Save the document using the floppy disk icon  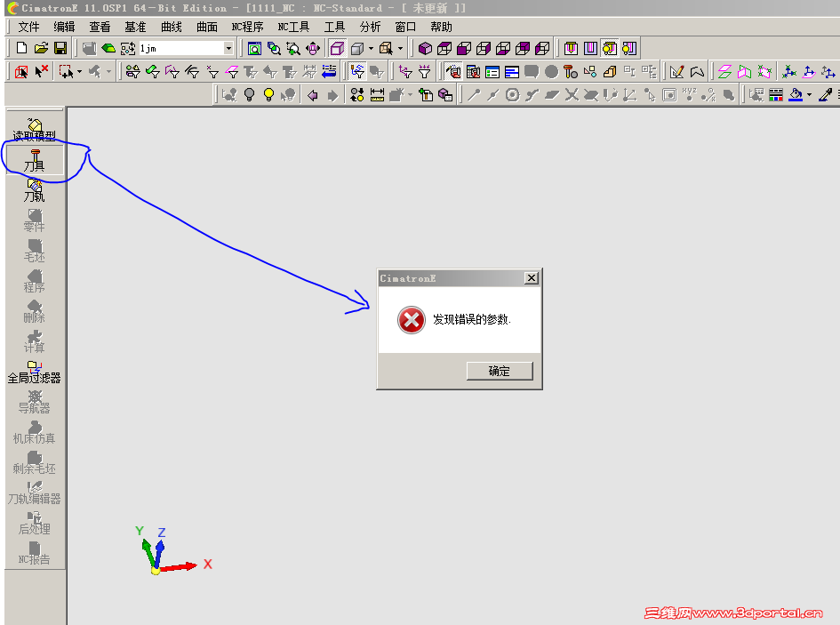(60, 48)
